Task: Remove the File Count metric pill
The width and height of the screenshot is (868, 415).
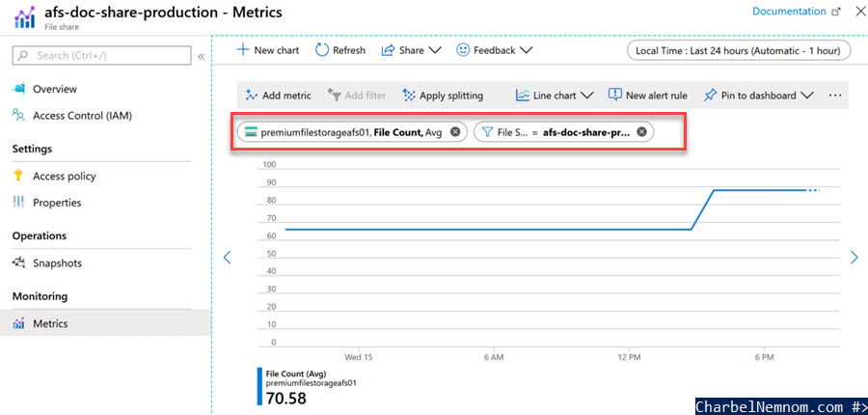Action: pos(455,132)
